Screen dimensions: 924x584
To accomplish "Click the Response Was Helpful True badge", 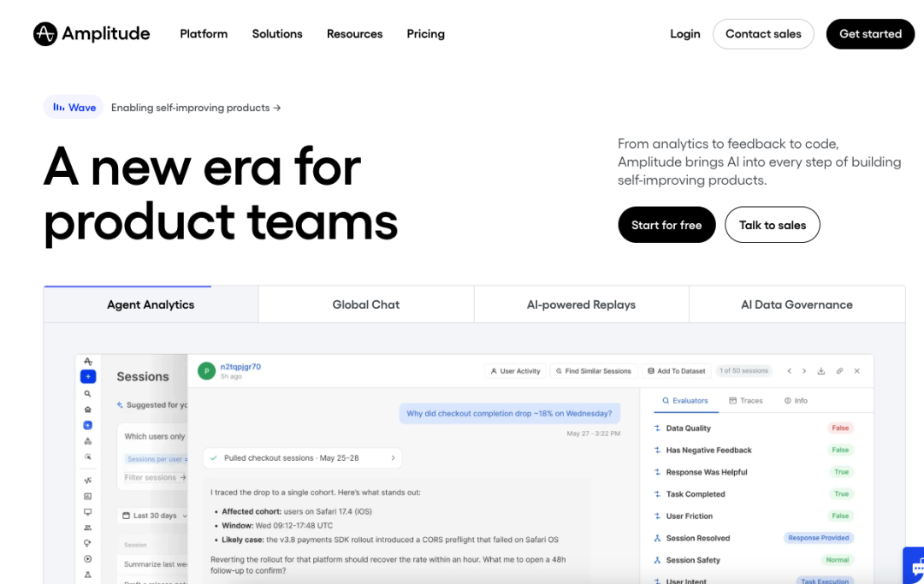I will (842, 472).
